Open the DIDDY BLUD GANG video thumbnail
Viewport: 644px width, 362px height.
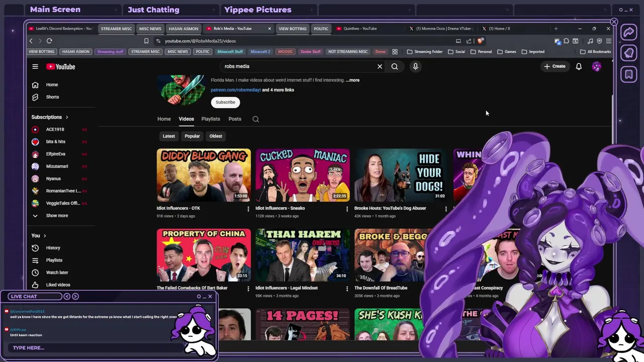coord(203,175)
